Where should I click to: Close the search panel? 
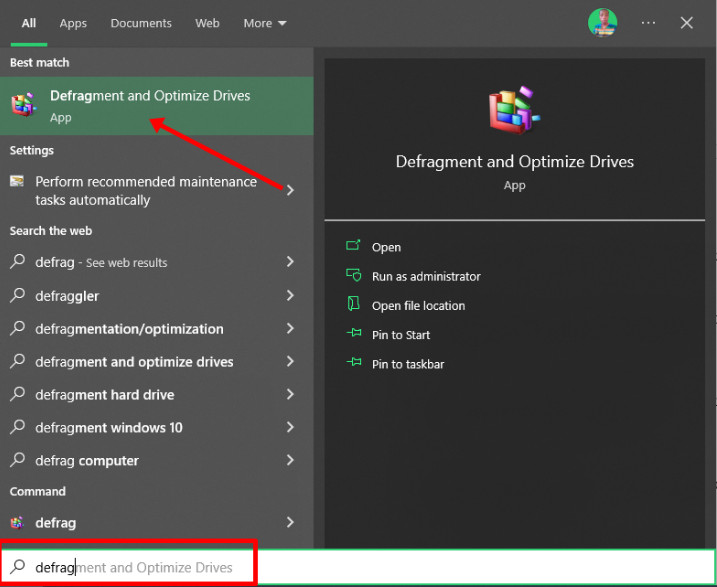click(x=686, y=22)
